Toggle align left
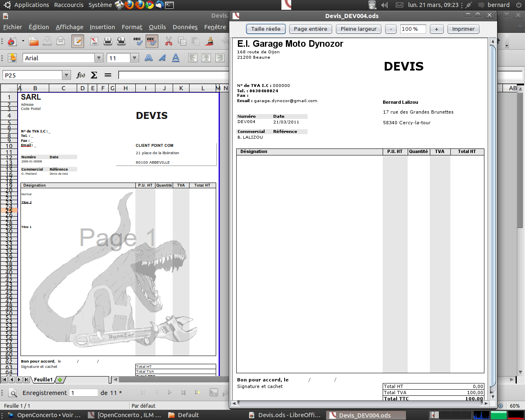 [x=193, y=58]
